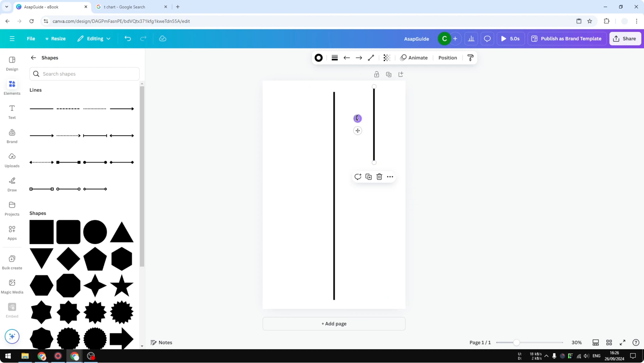Open transparency settings
This screenshot has height=363, width=644.
click(x=387, y=58)
